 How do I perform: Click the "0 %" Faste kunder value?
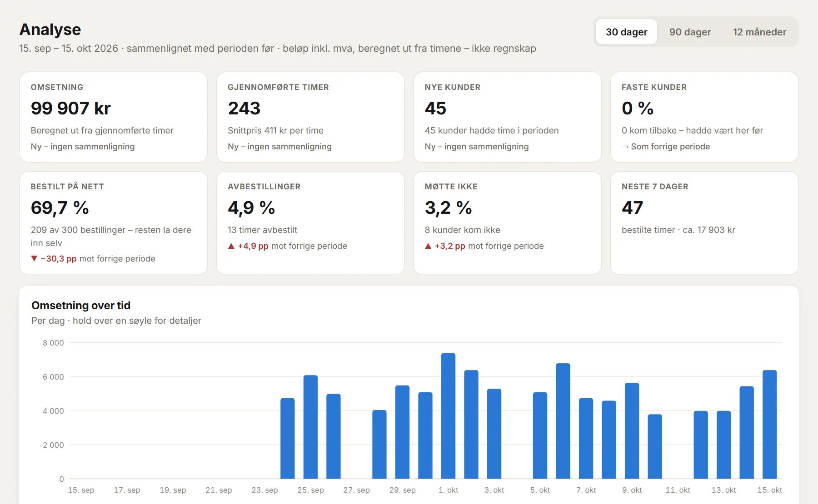(x=638, y=109)
